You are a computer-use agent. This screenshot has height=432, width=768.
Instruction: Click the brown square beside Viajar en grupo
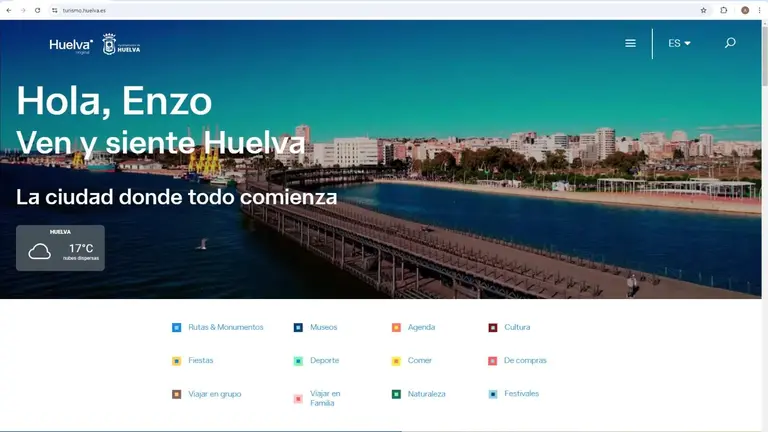click(176, 394)
